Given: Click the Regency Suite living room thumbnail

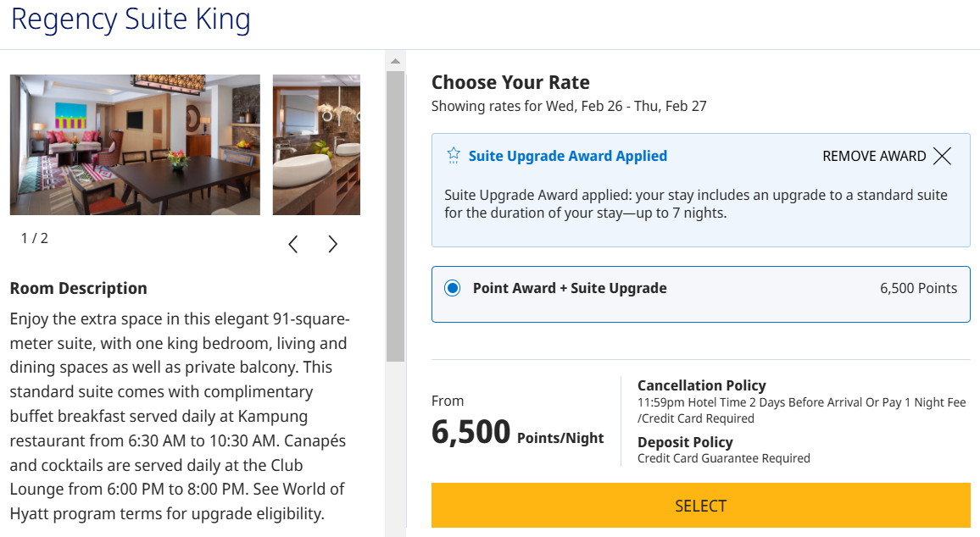Looking at the screenshot, I should pos(134,145).
